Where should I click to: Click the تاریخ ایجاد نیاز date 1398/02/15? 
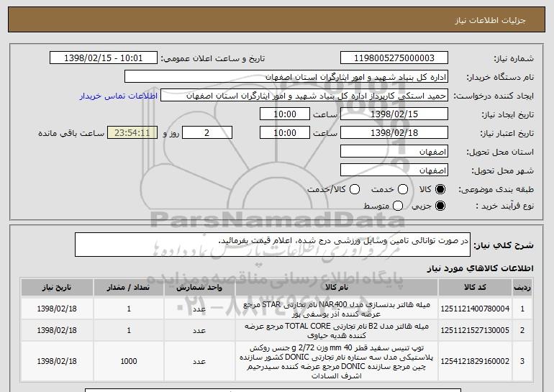click(394, 114)
